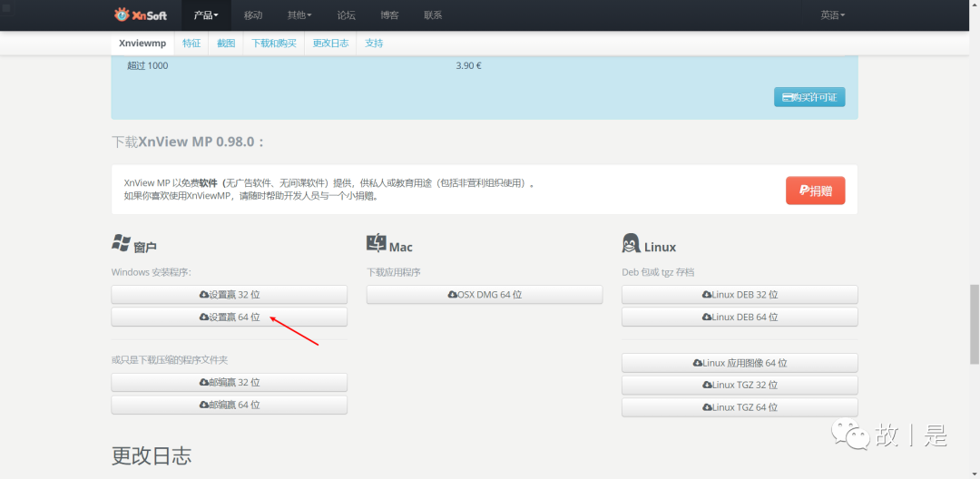Viewport: 980px width, 479px height.
Task: Expand the 产品 dropdown menu
Action: pos(206,15)
